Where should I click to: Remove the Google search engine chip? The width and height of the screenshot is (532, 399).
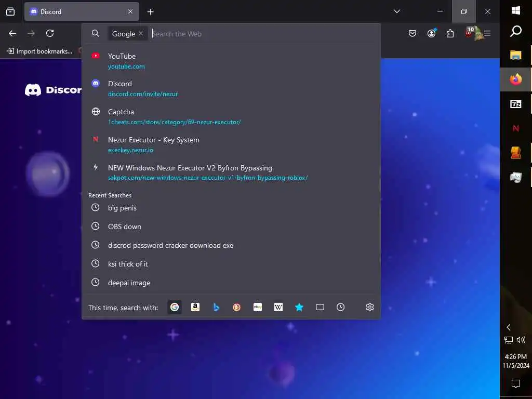pos(141,33)
